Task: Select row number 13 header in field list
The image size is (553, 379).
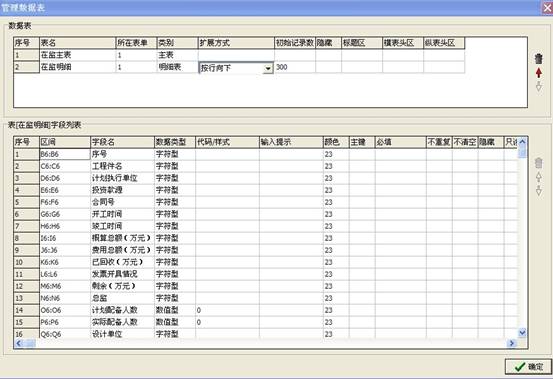Action: click(26, 298)
